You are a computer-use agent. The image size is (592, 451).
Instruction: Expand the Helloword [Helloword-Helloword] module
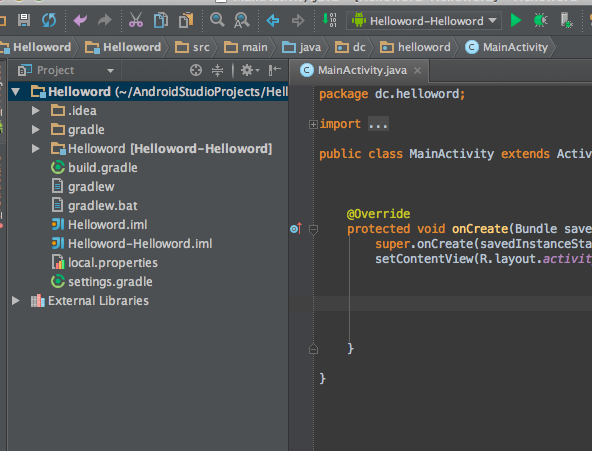(35, 148)
